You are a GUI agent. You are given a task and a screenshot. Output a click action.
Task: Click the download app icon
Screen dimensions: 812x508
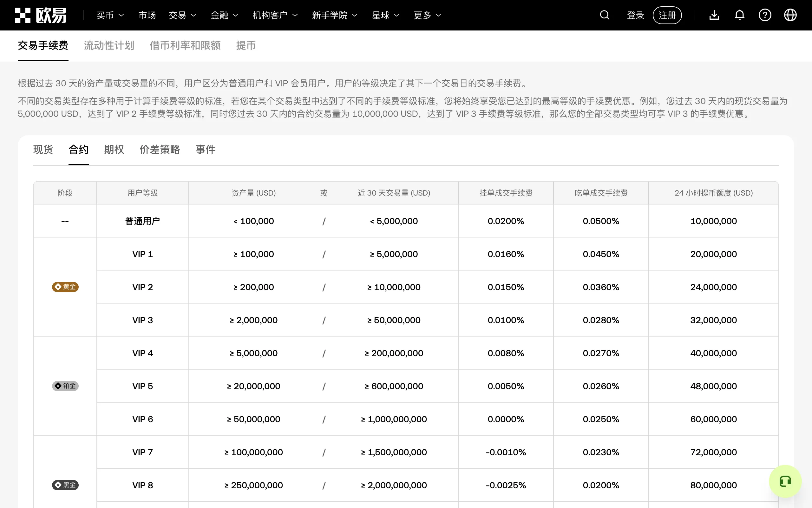point(714,15)
